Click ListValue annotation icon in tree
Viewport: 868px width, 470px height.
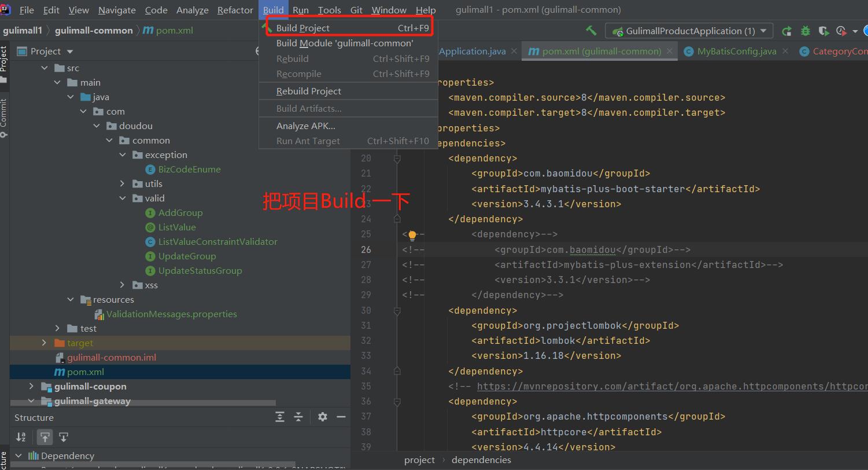point(150,227)
